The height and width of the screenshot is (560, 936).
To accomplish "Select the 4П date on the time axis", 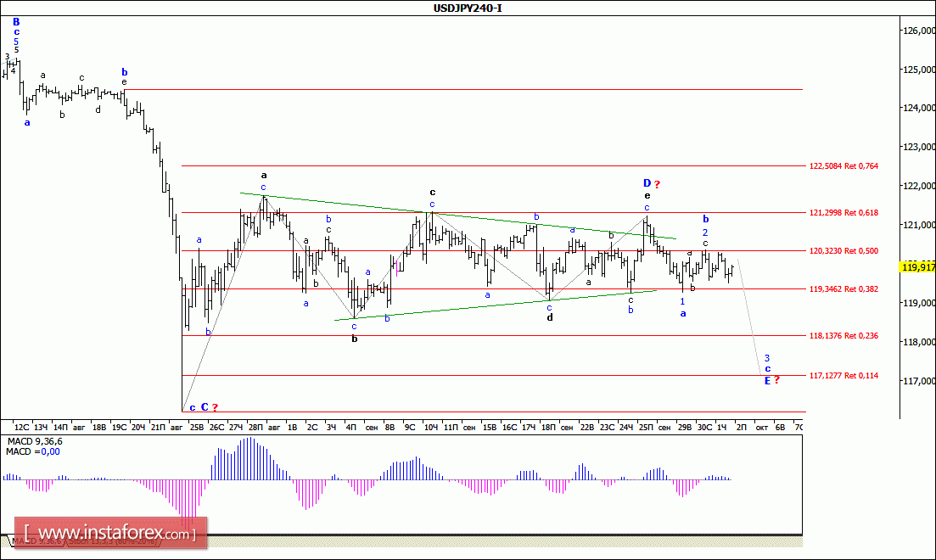I will click(351, 427).
